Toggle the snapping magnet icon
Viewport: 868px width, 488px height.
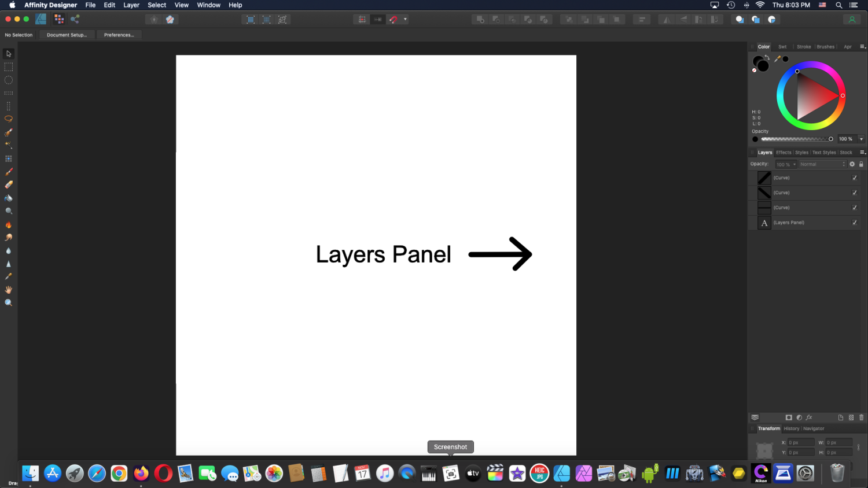tap(393, 20)
